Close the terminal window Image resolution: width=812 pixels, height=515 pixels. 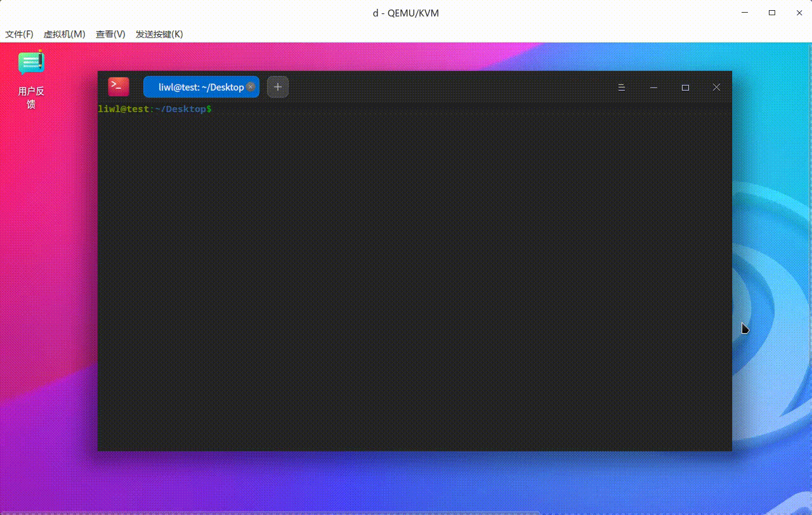[716, 88]
